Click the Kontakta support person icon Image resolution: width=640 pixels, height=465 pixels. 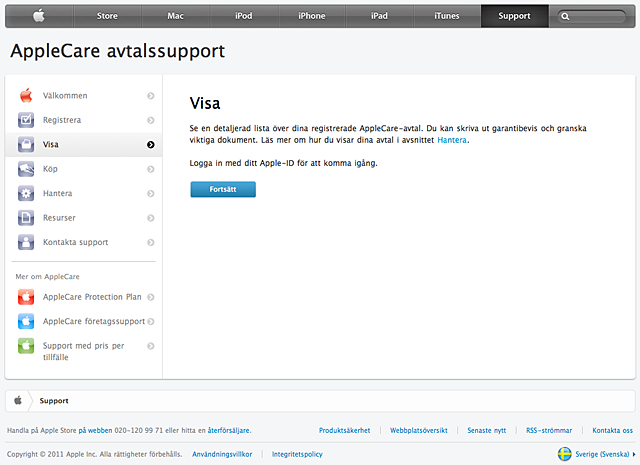coord(26,242)
